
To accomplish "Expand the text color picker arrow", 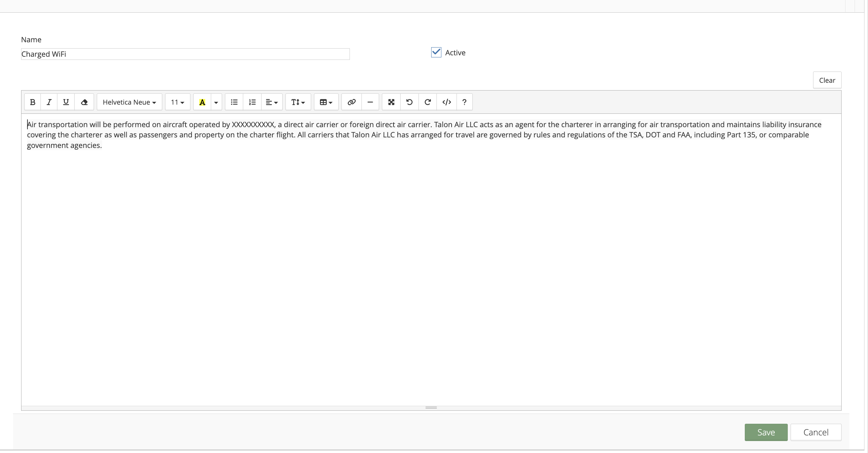I will [x=216, y=102].
